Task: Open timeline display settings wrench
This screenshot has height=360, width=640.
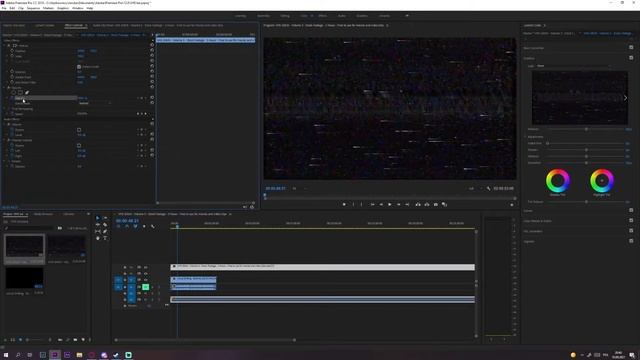Action: [x=153, y=226]
